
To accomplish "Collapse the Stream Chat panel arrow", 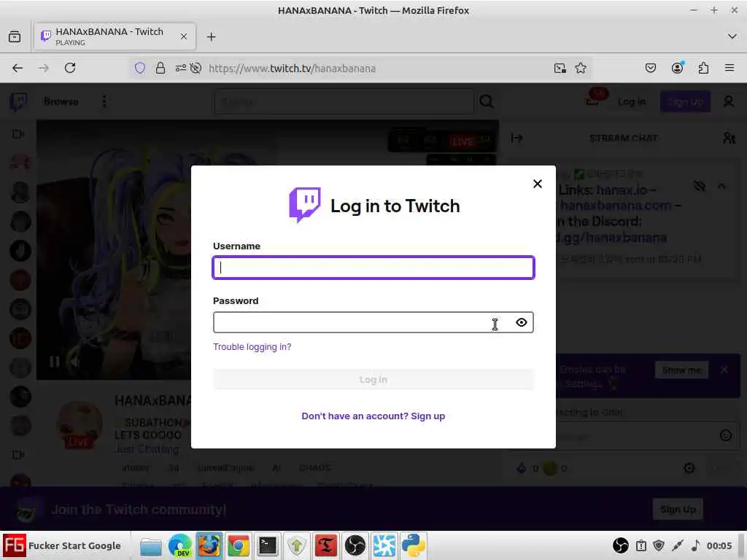I will [517, 138].
